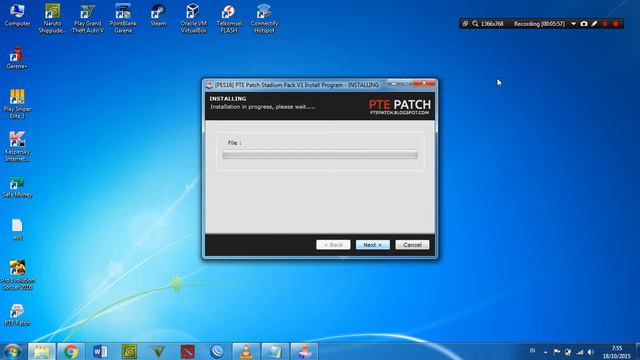Select Pro Evolution Soccer 2016 shortcut
The width and height of the screenshot is (640, 360).
click(x=17, y=275)
